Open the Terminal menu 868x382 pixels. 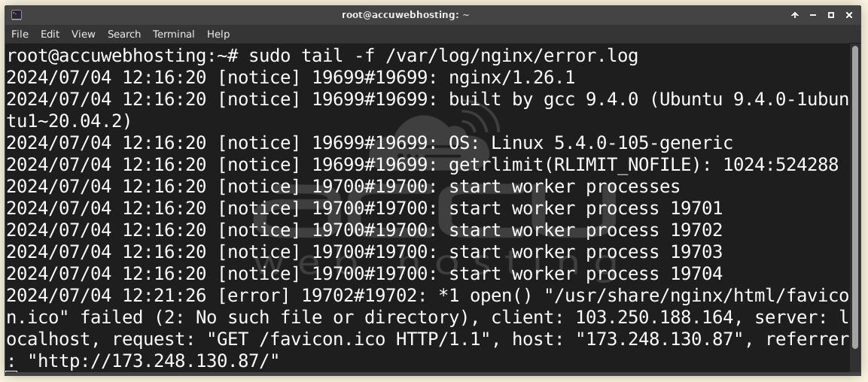pyautogui.click(x=173, y=35)
